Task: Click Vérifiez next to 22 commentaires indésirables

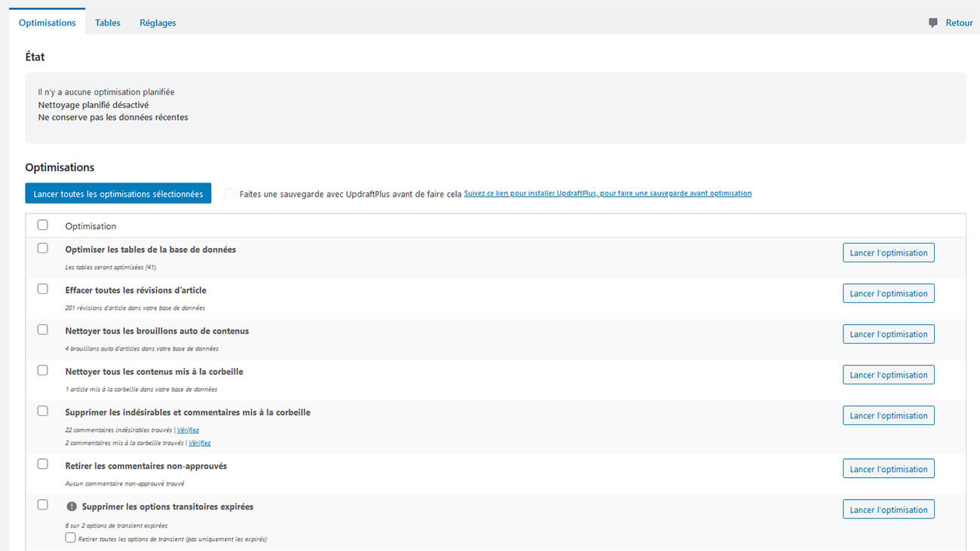Action: [188, 430]
